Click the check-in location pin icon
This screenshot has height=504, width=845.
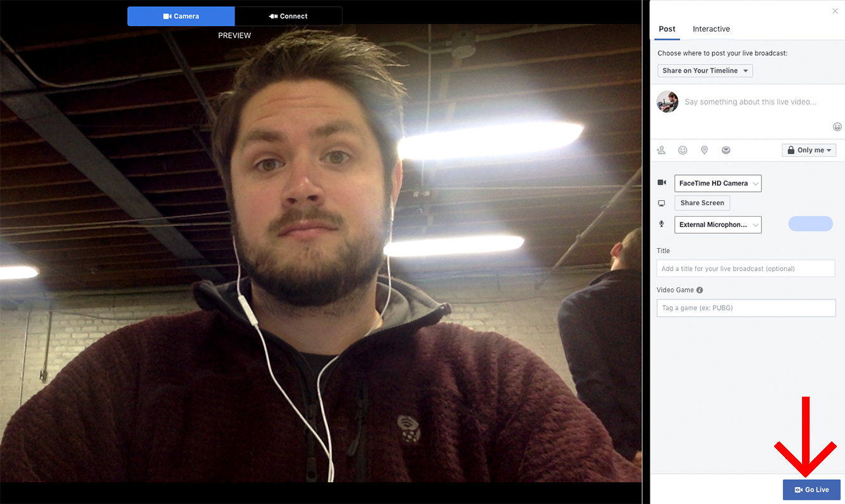704,150
